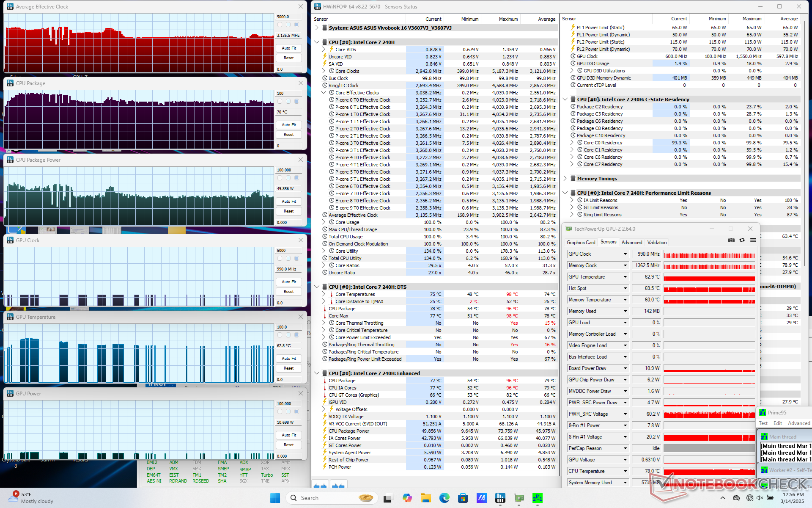812x508 pixels.
Task: Click Auto Fit in GPU Temperature window
Action: click(289, 359)
